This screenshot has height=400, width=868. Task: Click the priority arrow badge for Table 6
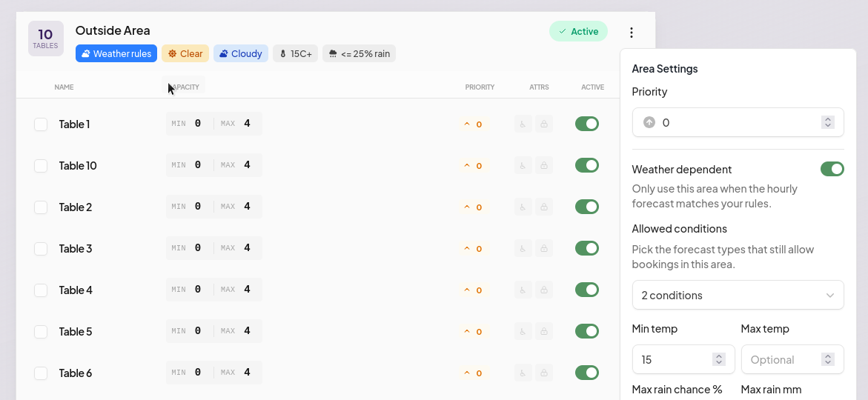pyautogui.click(x=473, y=373)
